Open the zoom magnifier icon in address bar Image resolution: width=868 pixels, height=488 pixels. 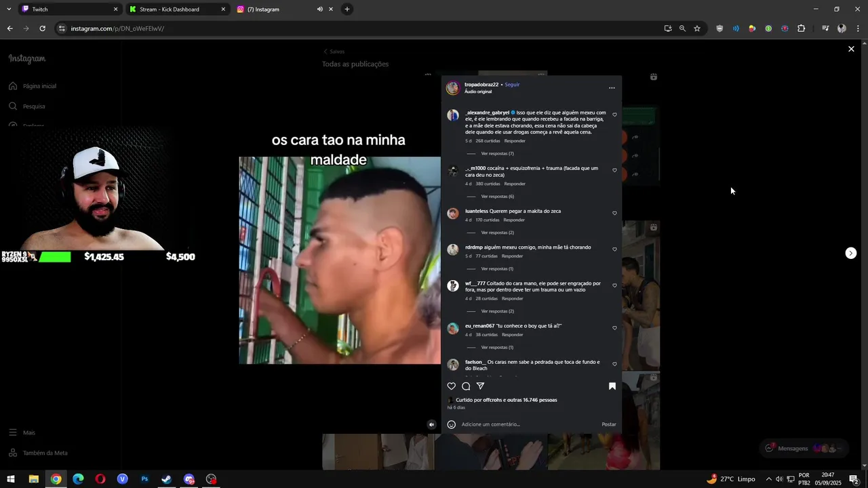coord(682,28)
